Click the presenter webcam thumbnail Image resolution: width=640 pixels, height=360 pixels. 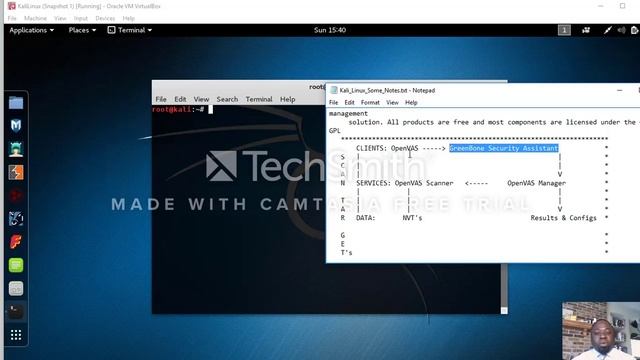pos(601,331)
